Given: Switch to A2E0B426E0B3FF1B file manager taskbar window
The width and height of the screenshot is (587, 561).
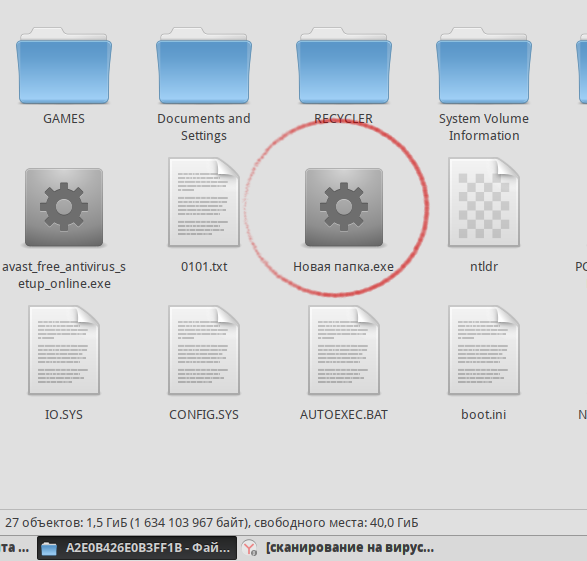Looking at the screenshot, I should (137, 548).
